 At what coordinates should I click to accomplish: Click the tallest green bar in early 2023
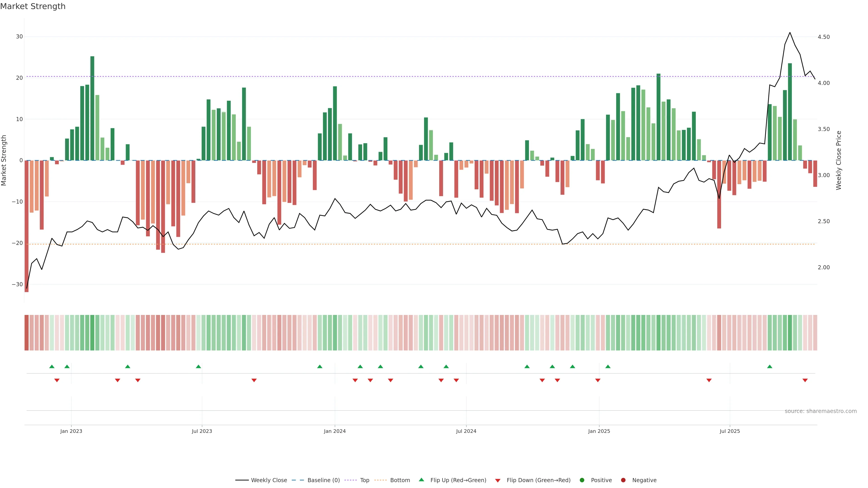[92, 108]
